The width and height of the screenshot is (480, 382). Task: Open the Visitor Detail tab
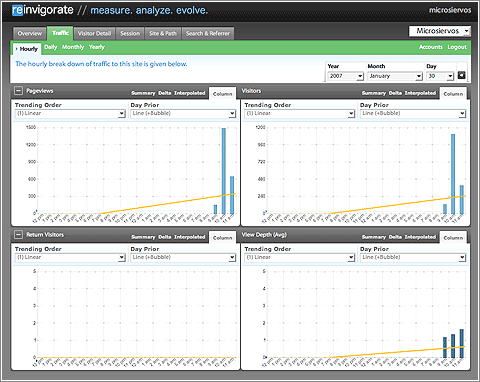[94, 33]
